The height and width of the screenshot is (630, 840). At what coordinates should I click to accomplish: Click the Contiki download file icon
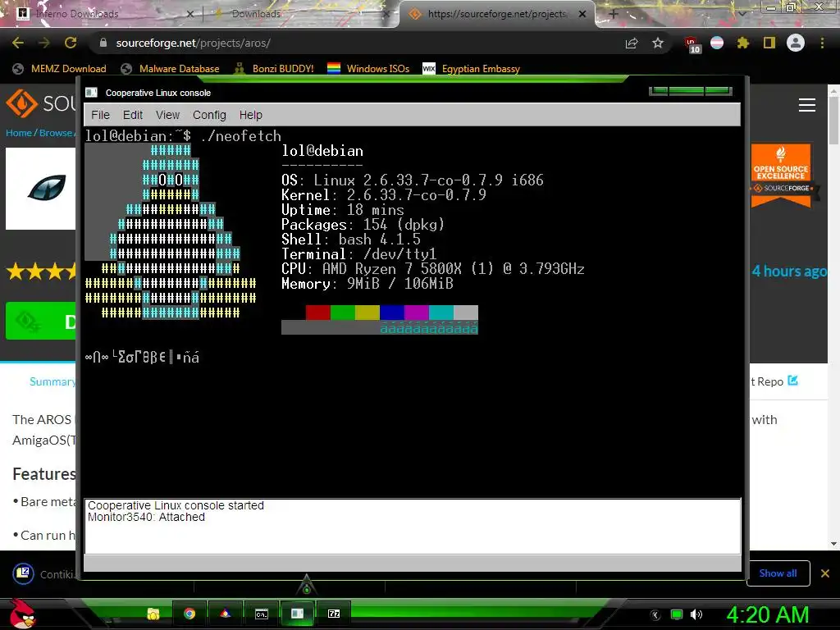point(23,573)
